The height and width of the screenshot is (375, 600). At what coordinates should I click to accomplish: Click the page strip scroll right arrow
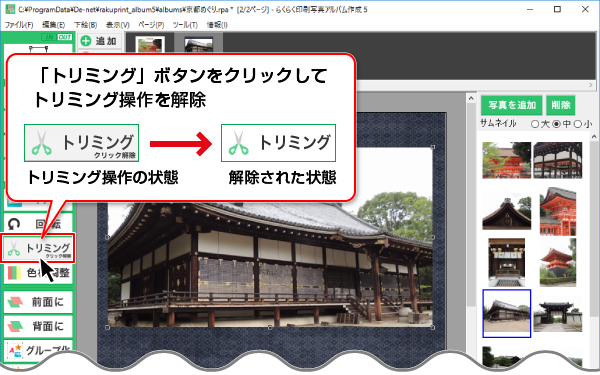[x=591, y=85]
